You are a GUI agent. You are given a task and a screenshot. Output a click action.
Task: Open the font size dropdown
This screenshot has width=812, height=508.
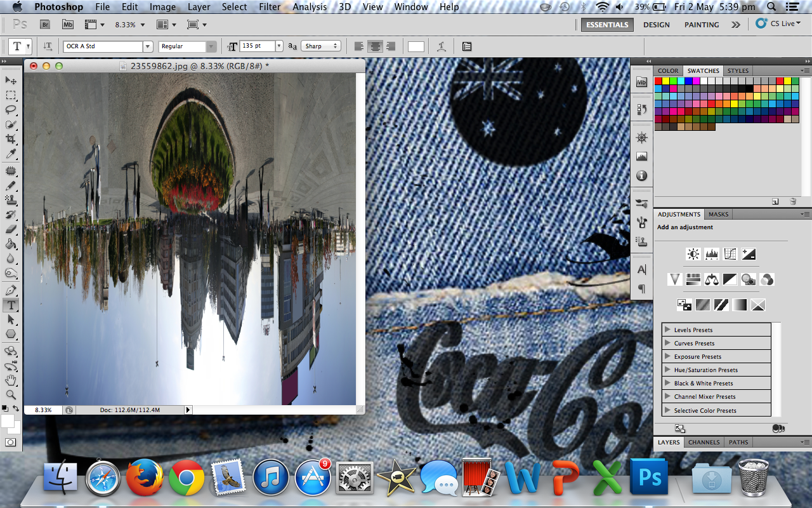click(278, 46)
